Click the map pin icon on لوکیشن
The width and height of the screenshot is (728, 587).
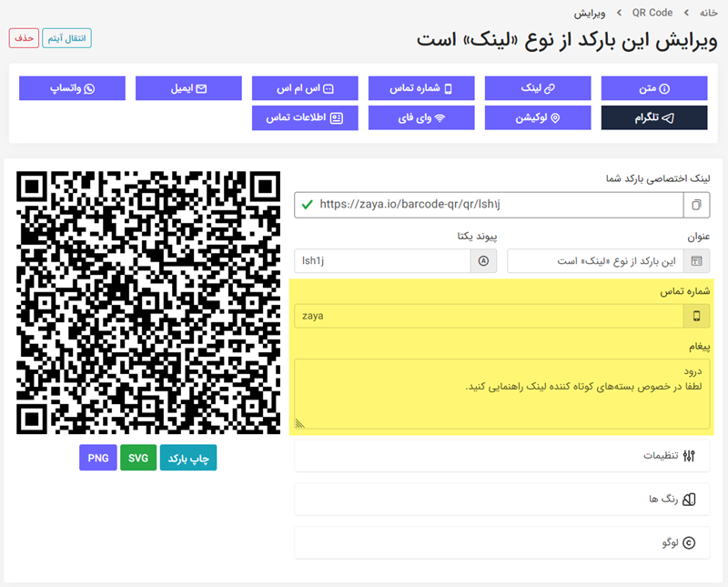(x=555, y=118)
